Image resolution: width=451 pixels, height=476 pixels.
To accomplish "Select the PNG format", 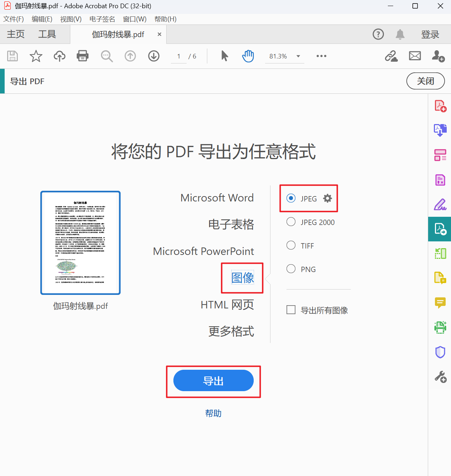I will coord(291,268).
